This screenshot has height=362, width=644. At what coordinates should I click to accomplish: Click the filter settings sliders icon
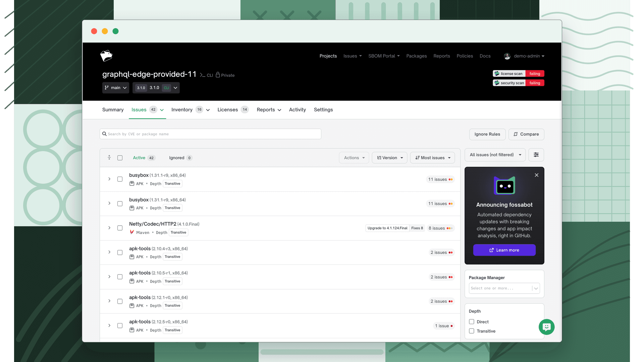point(536,155)
